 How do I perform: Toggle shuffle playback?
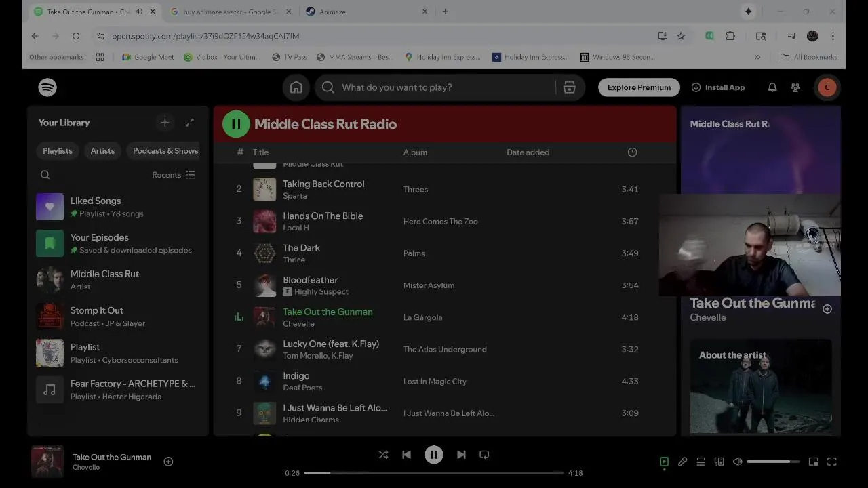point(383,455)
